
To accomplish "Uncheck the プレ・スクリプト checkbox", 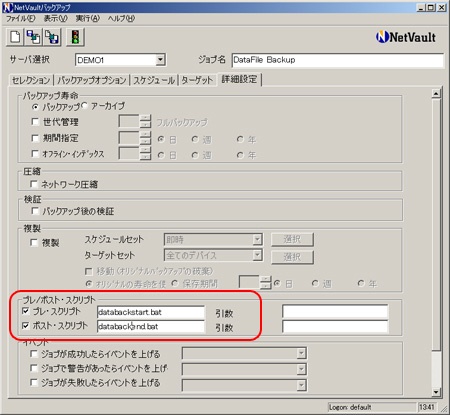I will [x=26, y=311].
